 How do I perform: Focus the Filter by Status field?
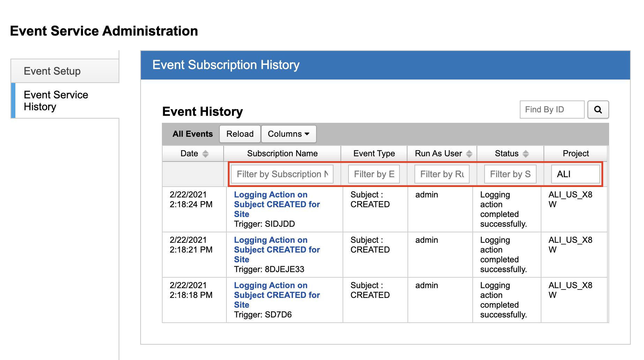[x=510, y=174]
